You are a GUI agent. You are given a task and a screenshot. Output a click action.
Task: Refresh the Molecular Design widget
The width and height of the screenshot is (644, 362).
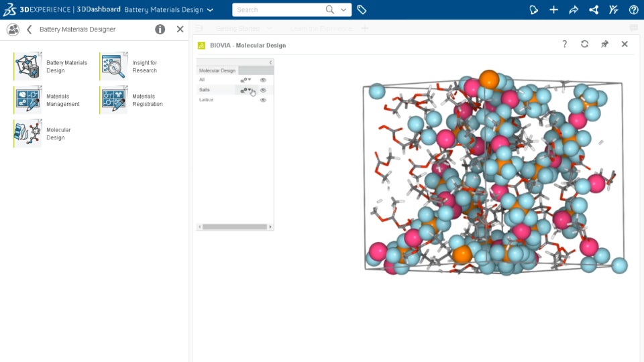[584, 44]
